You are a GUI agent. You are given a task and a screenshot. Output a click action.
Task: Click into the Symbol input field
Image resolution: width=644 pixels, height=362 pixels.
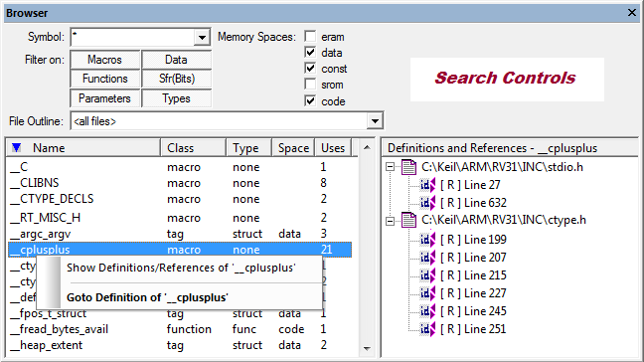133,38
